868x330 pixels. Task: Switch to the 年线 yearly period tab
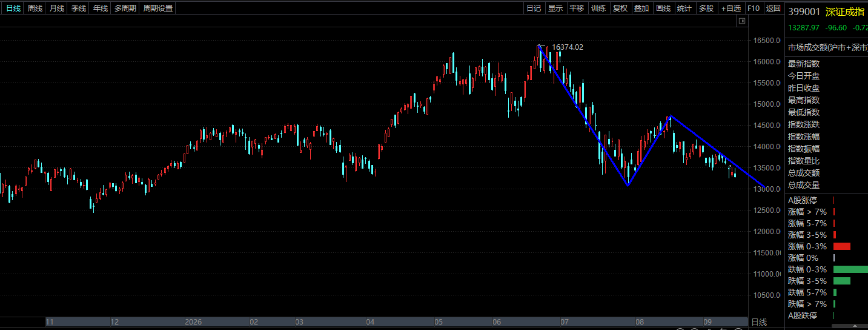click(x=101, y=8)
